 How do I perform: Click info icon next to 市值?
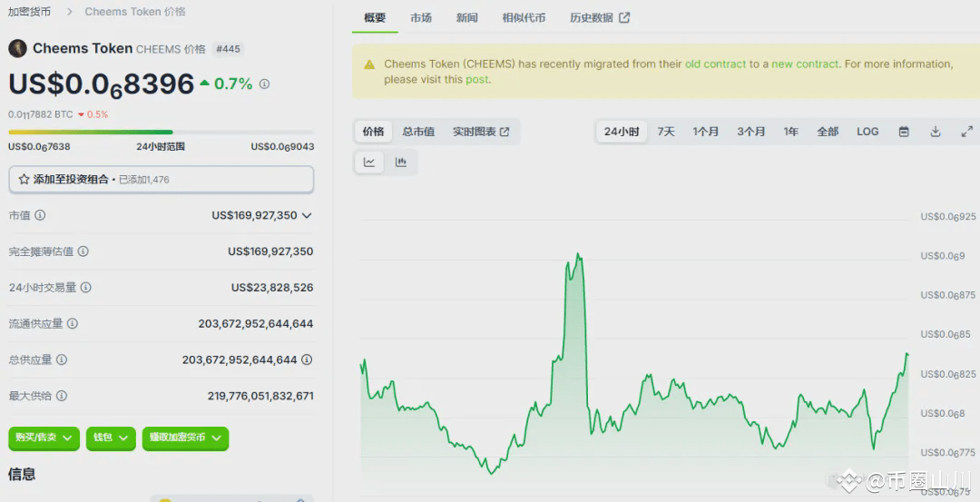click(x=40, y=215)
